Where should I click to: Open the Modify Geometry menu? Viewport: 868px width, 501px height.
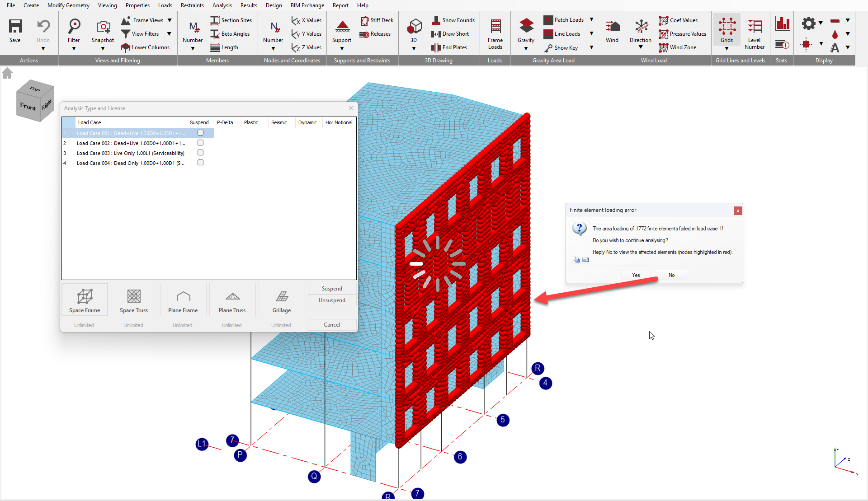click(x=68, y=5)
